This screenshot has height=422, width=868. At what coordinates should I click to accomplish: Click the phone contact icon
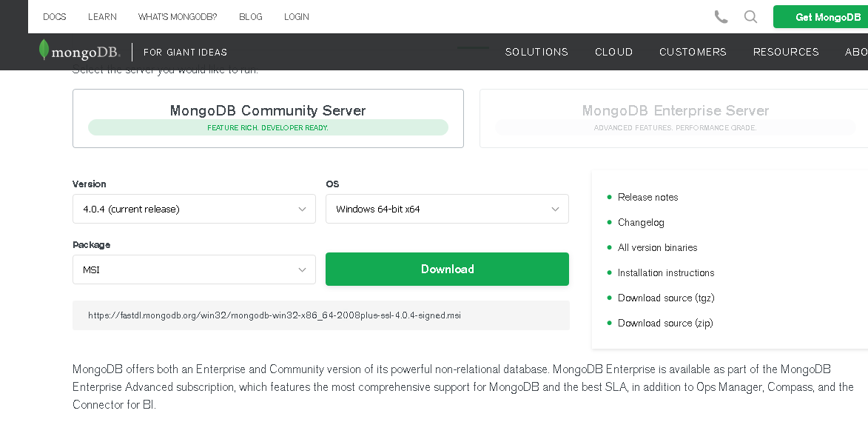click(721, 17)
